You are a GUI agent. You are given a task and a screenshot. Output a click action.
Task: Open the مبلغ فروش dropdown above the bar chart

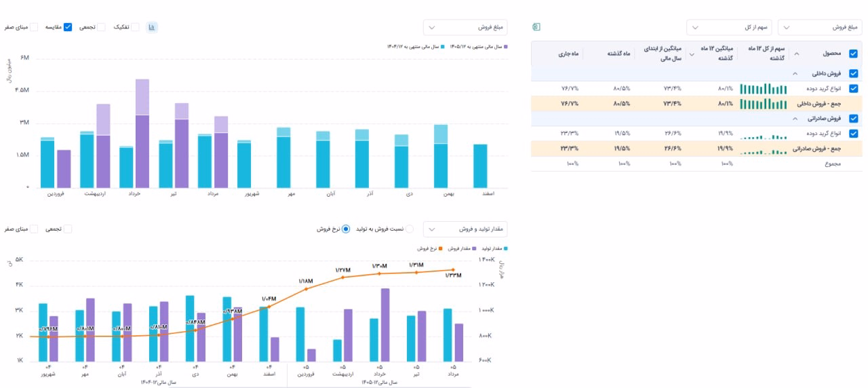pyautogui.click(x=465, y=27)
